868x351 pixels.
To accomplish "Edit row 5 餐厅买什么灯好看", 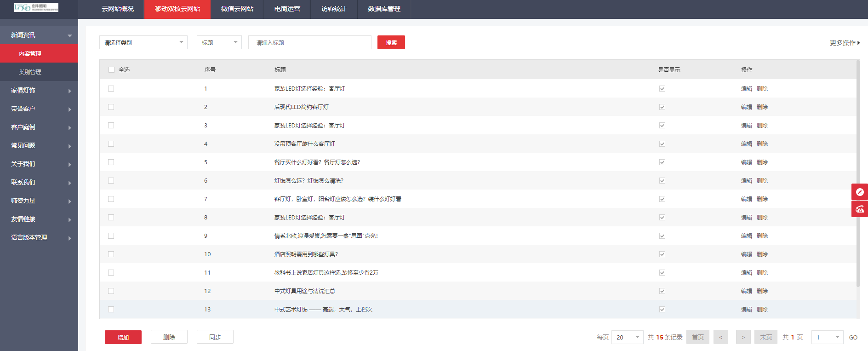I will (x=747, y=162).
